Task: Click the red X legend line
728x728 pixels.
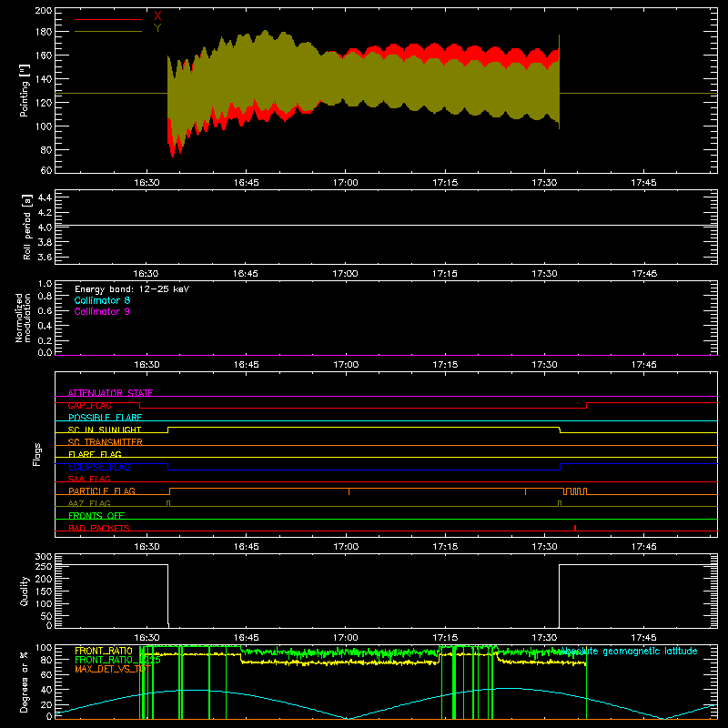Action: click(x=108, y=19)
